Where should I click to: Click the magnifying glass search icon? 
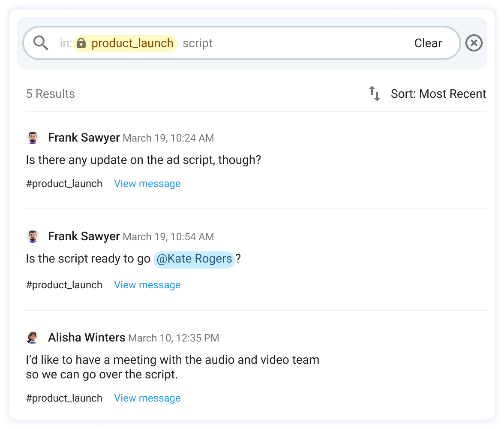tap(41, 43)
